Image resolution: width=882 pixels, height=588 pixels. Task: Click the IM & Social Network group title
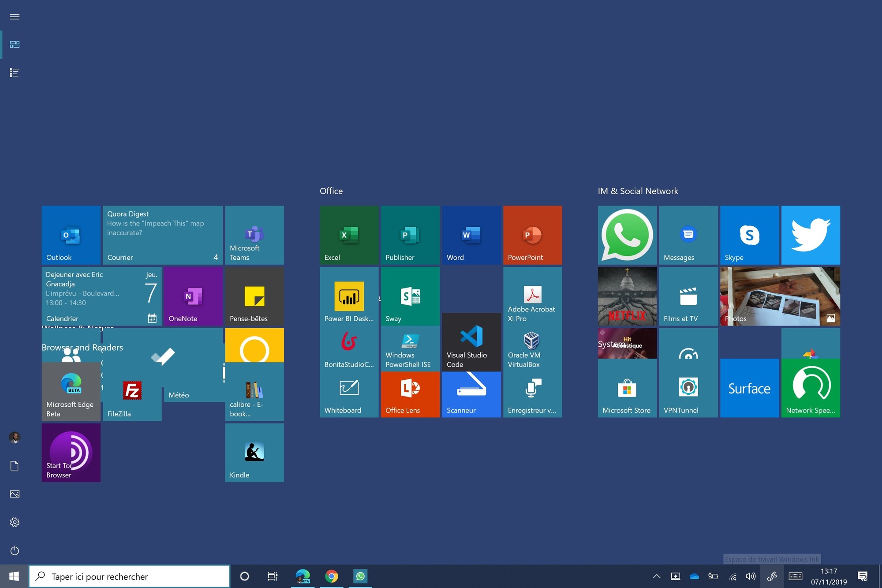[x=638, y=191]
